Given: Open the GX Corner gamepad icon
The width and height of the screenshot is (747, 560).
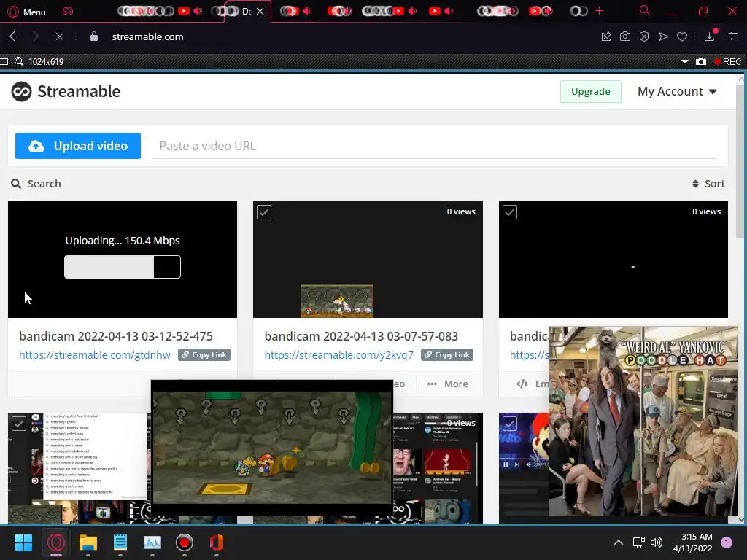Looking at the screenshot, I should click(68, 11).
